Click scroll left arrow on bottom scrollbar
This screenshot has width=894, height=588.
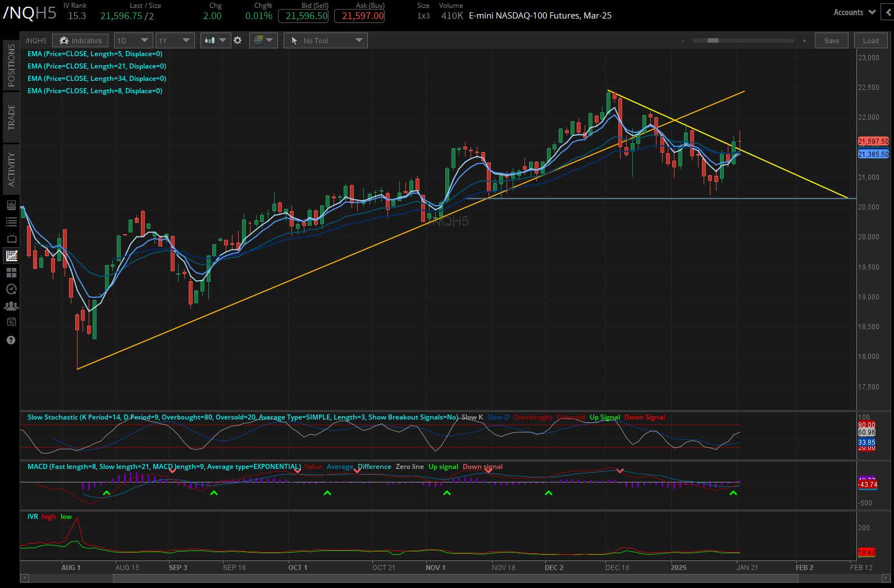(24, 577)
